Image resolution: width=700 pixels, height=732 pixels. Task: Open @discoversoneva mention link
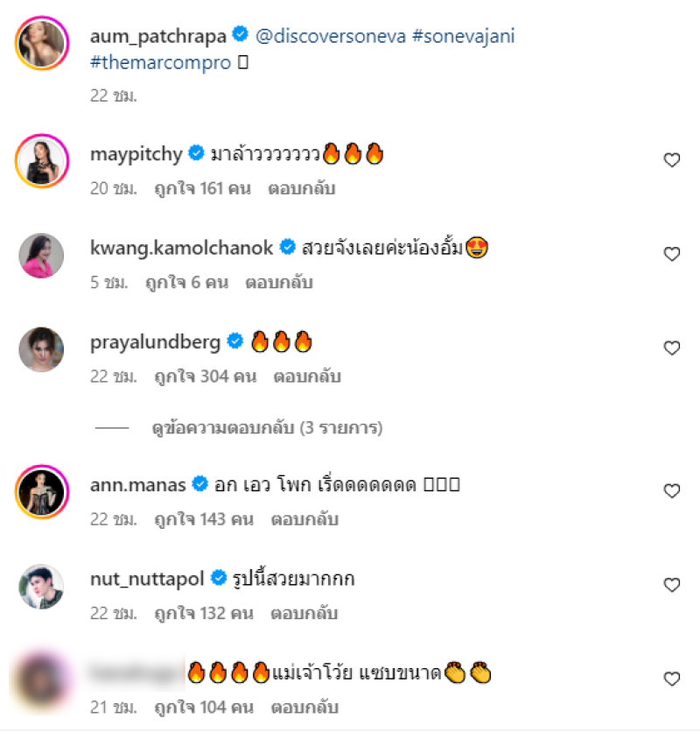click(x=331, y=37)
